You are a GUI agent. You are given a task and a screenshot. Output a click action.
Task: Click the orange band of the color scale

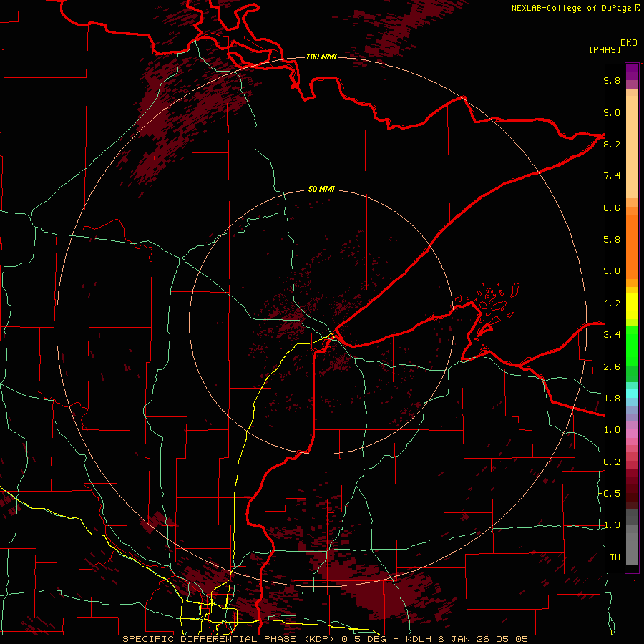[x=632, y=248]
